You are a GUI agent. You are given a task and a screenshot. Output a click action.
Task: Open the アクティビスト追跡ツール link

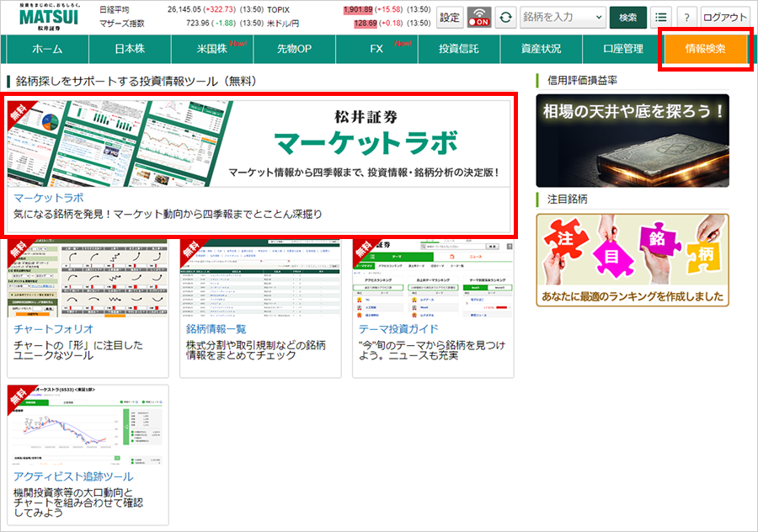coord(73,476)
